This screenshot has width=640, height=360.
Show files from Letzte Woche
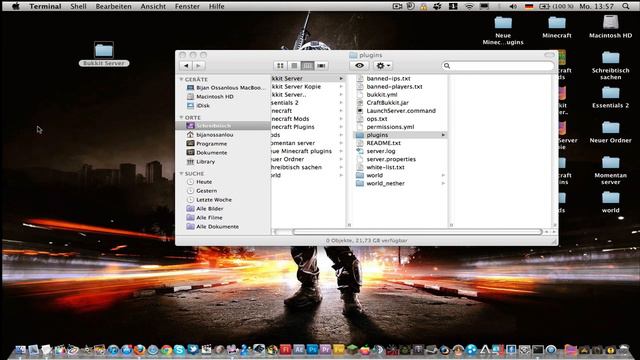(x=209, y=200)
